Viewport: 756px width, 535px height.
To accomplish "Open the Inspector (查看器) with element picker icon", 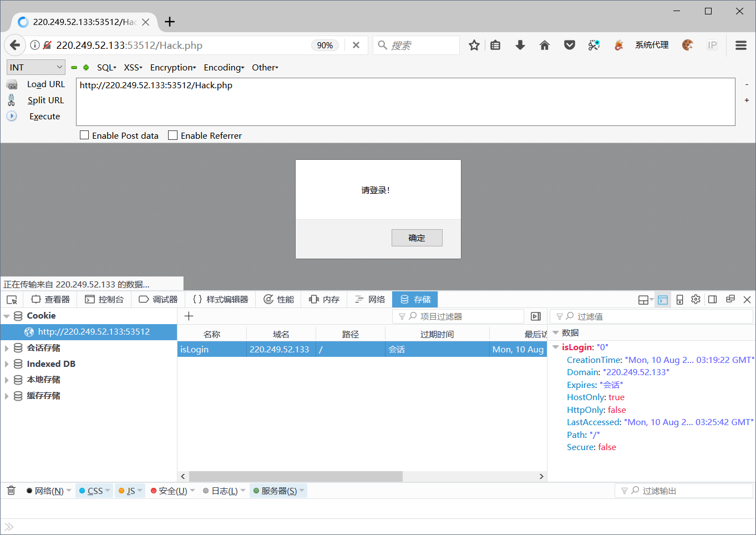I will [50, 299].
